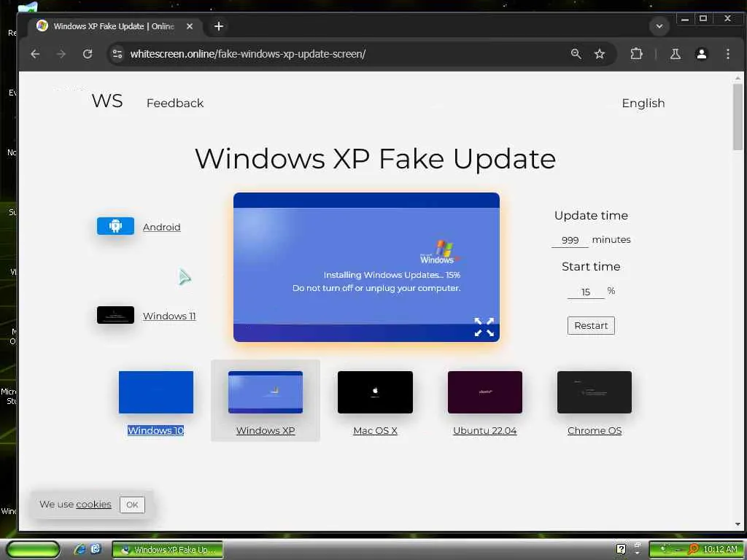
Task: Bookmark this page with star icon
Action: 600,54
